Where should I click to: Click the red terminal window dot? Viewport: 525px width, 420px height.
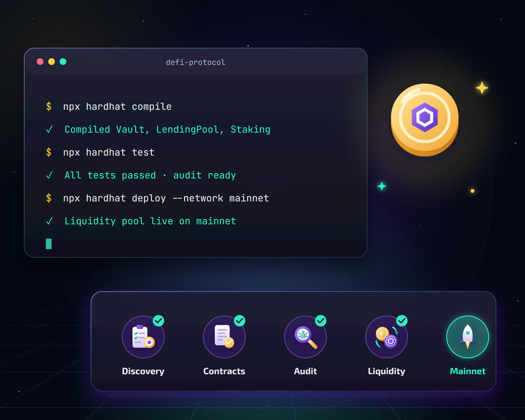40,62
